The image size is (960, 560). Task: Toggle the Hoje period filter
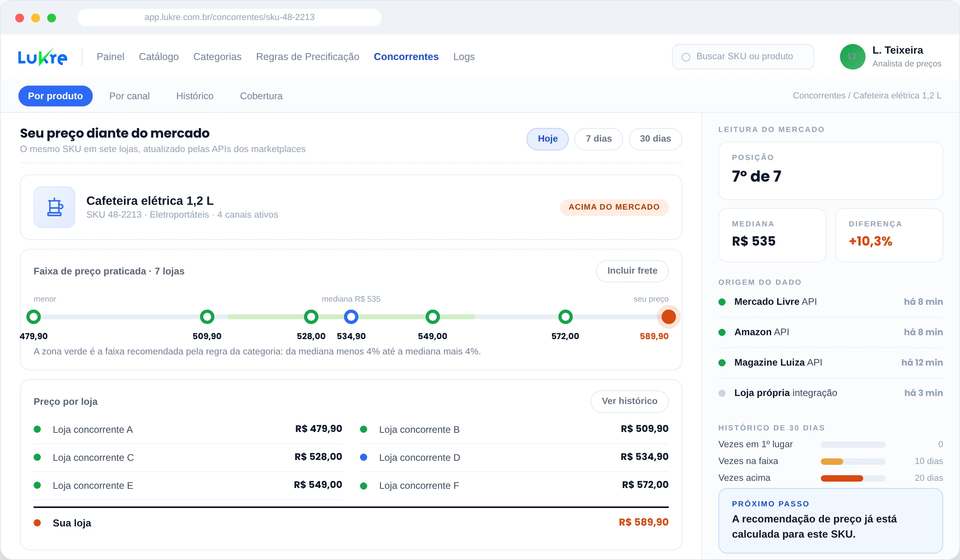(x=548, y=139)
